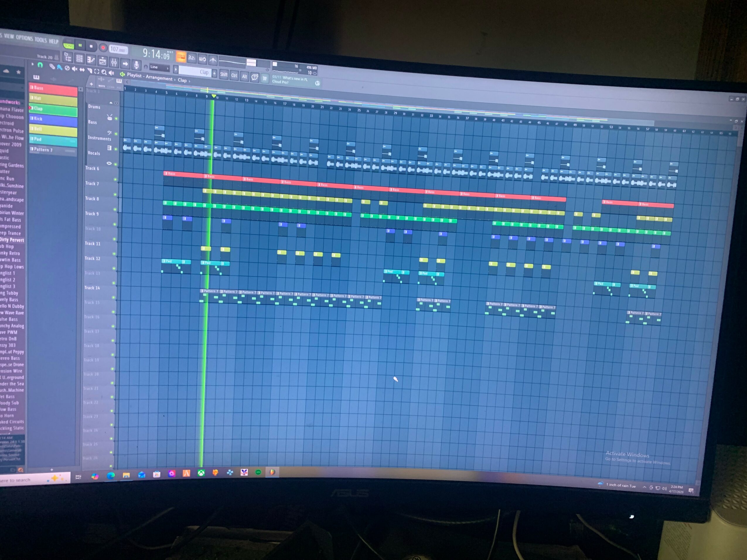The image size is (747, 560).
Task: Toggle the green magnet snap icon
Action: [x=40, y=65]
